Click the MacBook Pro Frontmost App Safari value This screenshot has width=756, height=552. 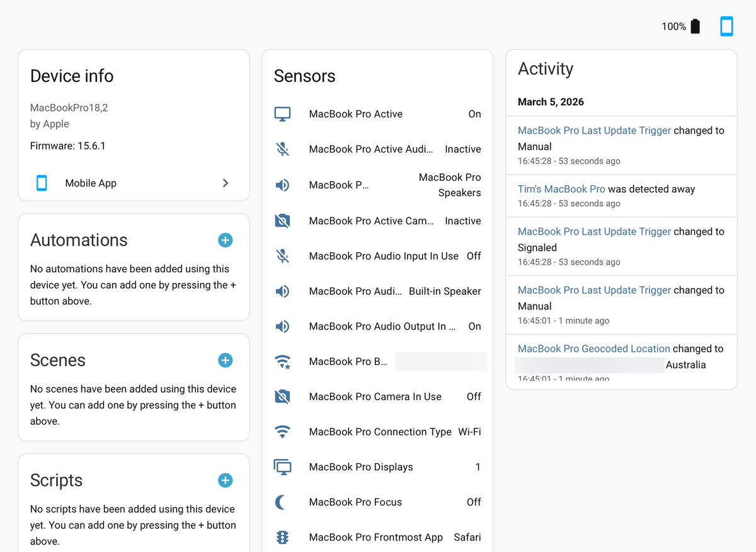coord(467,538)
